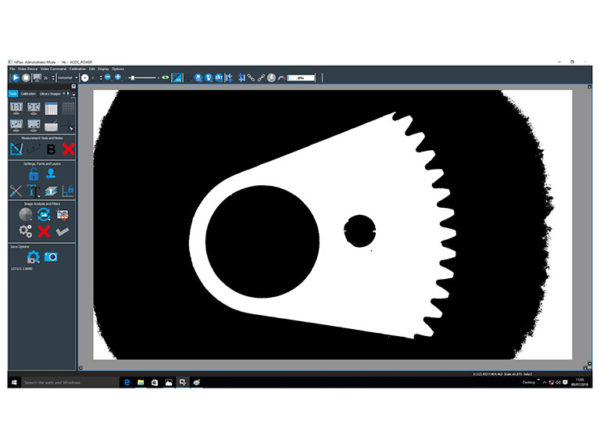The width and height of the screenshot is (600, 447).
Task: Click the play button in the toolbar
Action: click(x=16, y=77)
